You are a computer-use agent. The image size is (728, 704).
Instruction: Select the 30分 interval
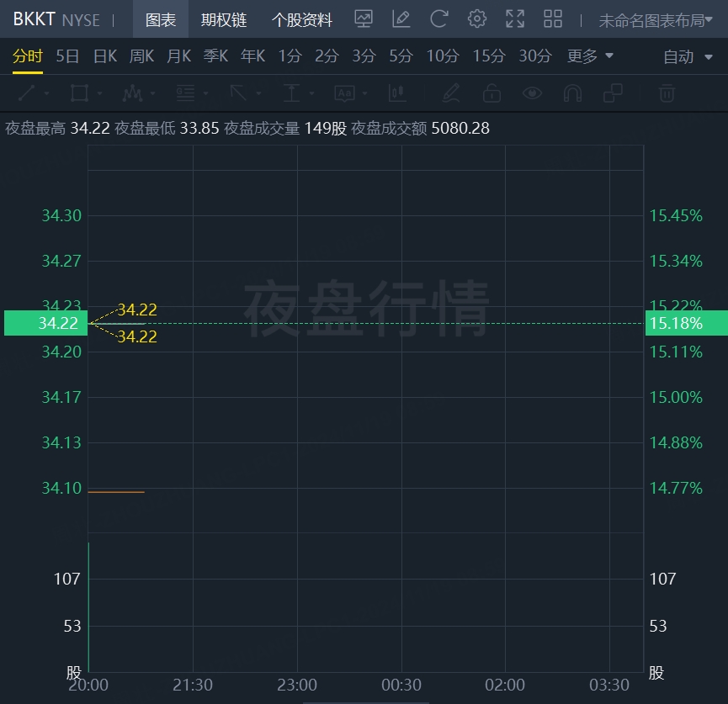click(535, 56)
